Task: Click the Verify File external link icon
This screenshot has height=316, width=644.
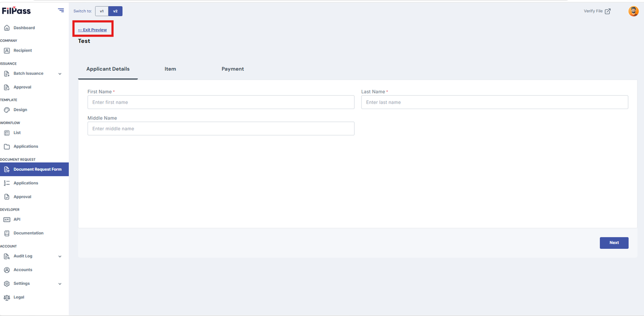Action: tap(608, 11)
